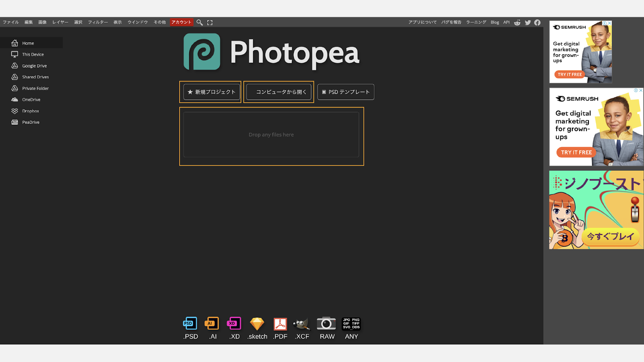Open the 選択 menu

pyautogui.click(x=78, y=23)
